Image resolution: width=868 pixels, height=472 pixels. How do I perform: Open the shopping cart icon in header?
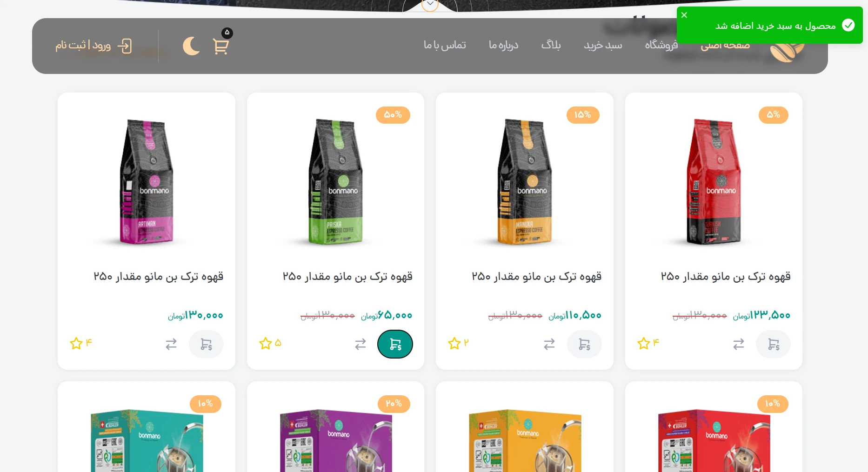tap(221, 46)
